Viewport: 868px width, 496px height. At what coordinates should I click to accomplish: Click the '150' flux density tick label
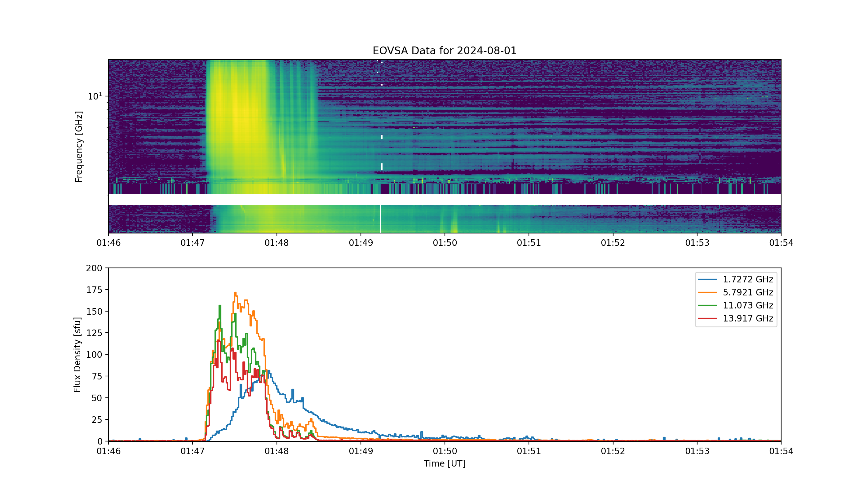tap(94, 311)
